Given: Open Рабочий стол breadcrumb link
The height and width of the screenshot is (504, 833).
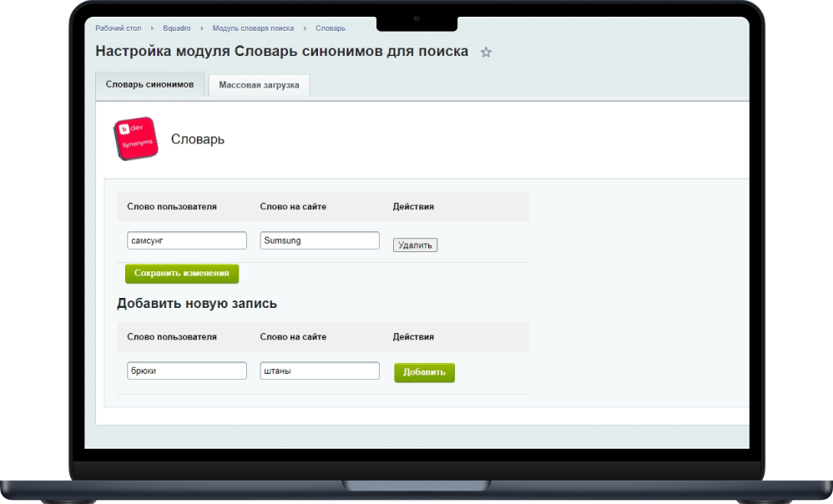Looking at the screenshot, I should point(119,28).
